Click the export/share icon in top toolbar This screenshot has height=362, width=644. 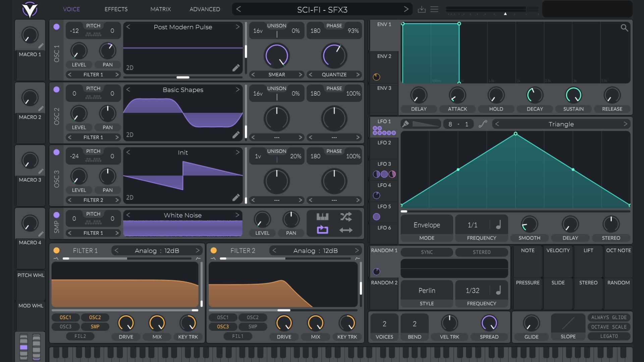click(x=422, y=9)
